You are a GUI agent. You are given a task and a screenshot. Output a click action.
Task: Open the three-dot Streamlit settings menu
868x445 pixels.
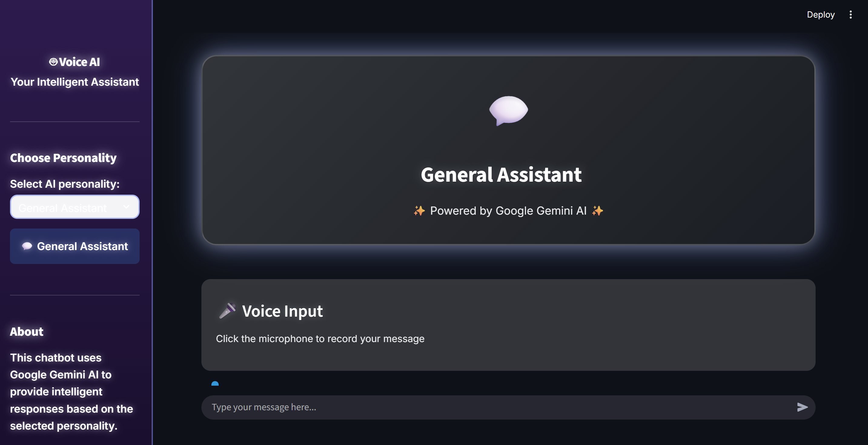point(850,15)
